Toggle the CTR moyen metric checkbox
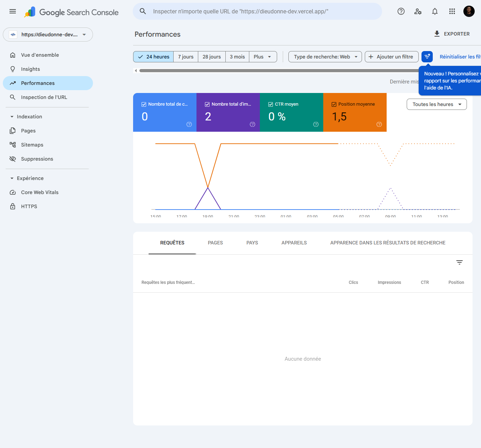 pos(270,104)
